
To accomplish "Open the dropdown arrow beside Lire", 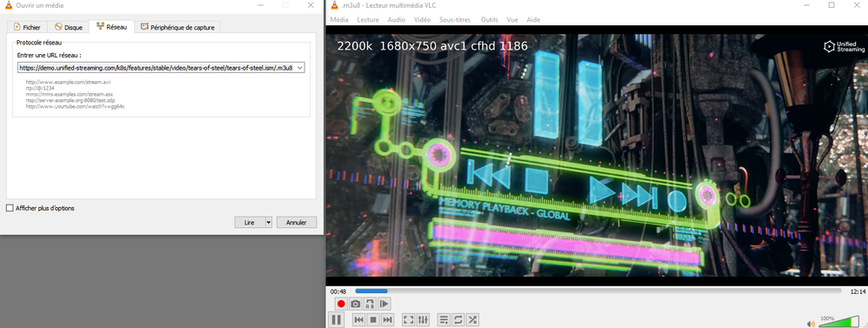I will [269, 222].
